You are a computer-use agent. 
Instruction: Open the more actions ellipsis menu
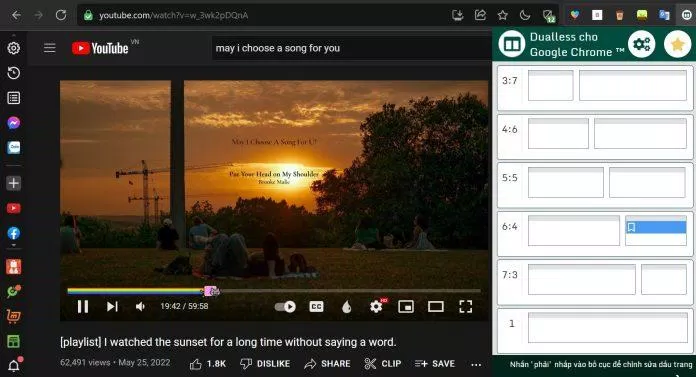coord(476,365)
